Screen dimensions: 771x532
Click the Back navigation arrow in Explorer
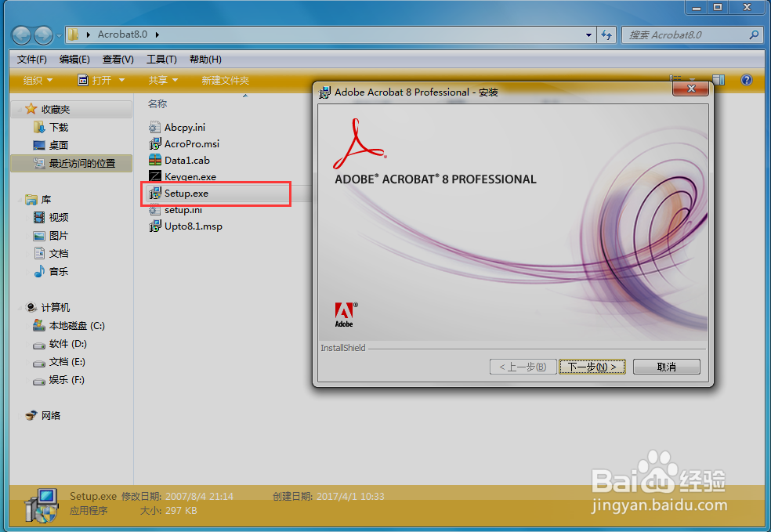[x=22, y=35]
